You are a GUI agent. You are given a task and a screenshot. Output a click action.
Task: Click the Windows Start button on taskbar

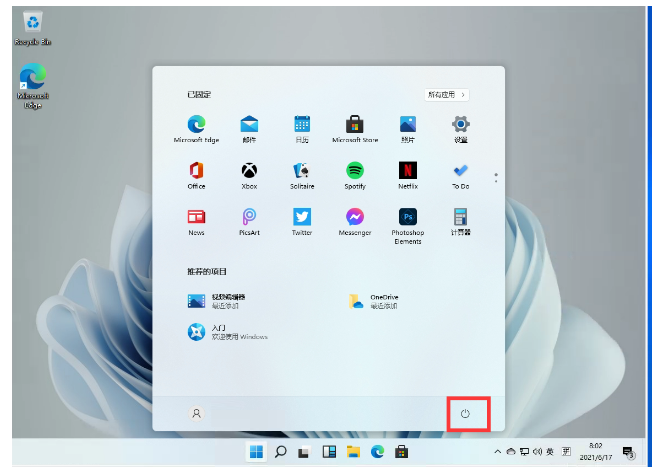[x=256, y=452]
